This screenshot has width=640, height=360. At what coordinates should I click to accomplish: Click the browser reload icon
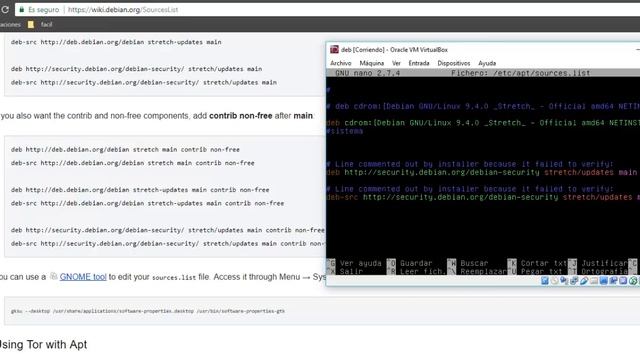pyautogui.click(x=4, y=9)
